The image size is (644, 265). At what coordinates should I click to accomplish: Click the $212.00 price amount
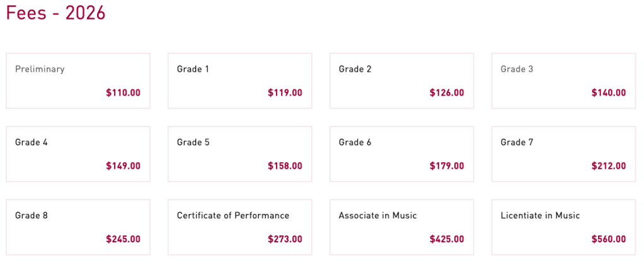tap(609, 166)
